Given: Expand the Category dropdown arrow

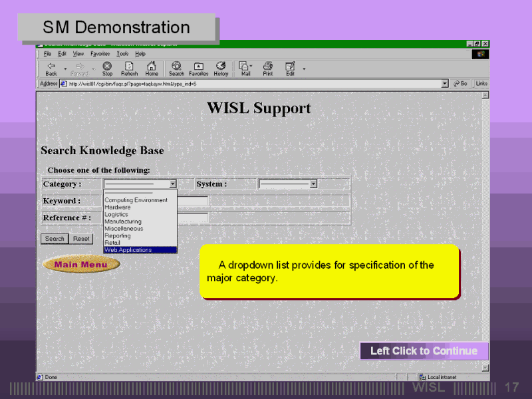Looking at the screenshot, I should (173, 184).
